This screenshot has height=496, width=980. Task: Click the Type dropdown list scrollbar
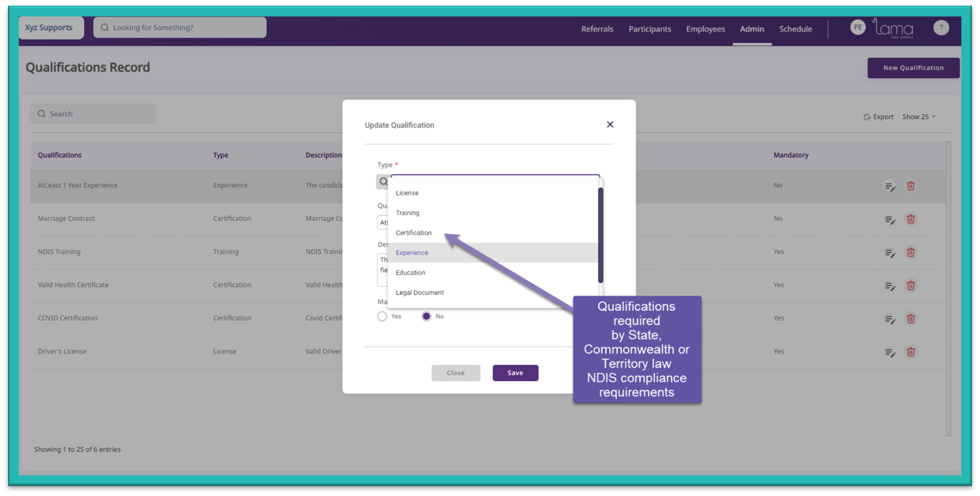tap(600, 236)
